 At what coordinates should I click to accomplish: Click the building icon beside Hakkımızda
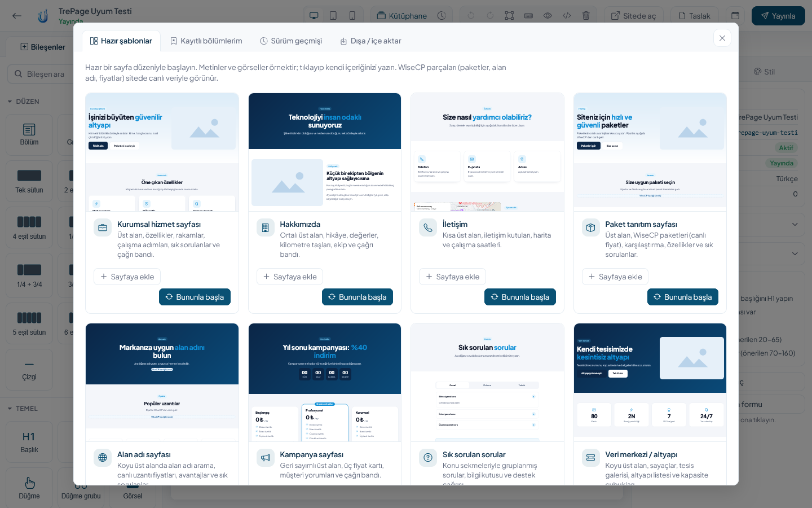tap(266, 227)
